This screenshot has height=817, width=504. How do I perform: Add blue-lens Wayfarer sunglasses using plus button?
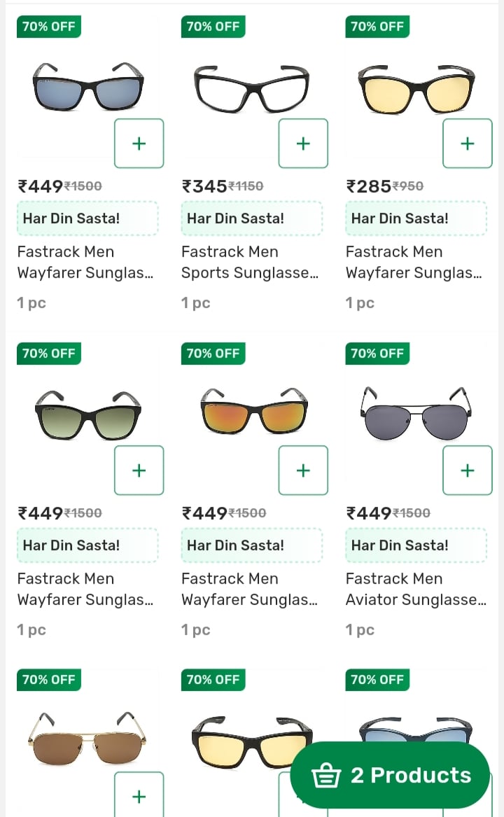[x=139, y=144]
